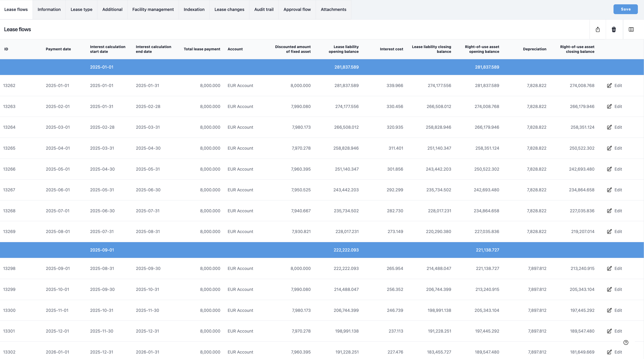Click edit pencil icon for row 13265
The width and height of the screenshot is (644, 359).
click(609, 148)
